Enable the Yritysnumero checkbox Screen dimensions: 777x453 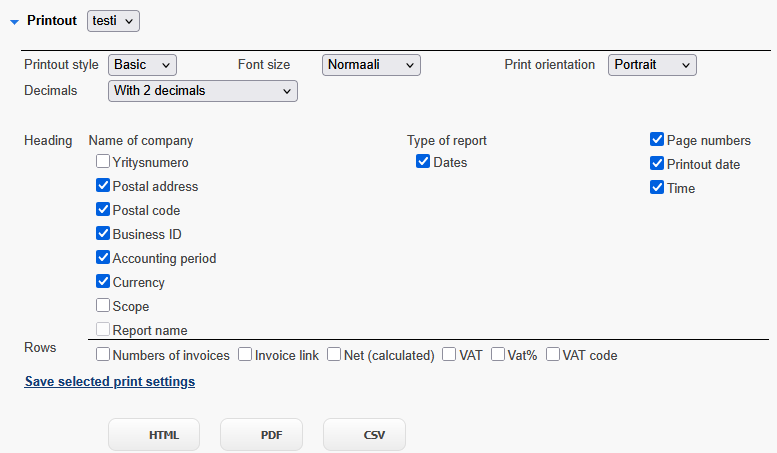(x=103, y=162)
